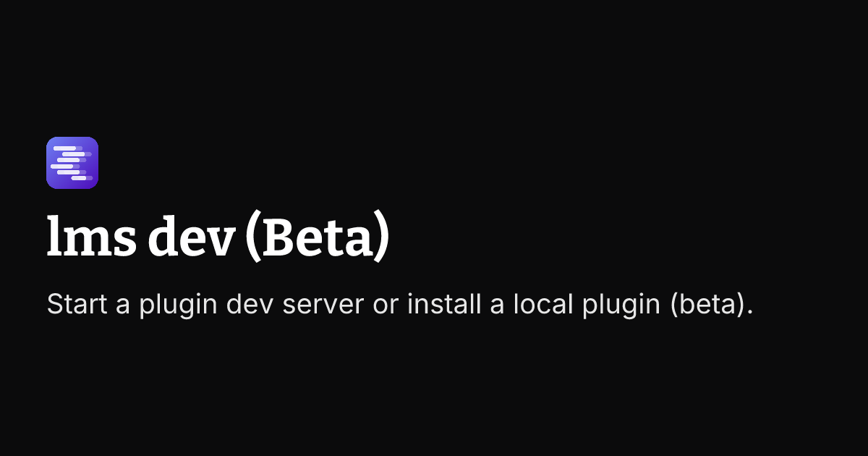The image size is (868, 456).
Task: Click the heading's opening parenthesis
Action: coord(252,239)
